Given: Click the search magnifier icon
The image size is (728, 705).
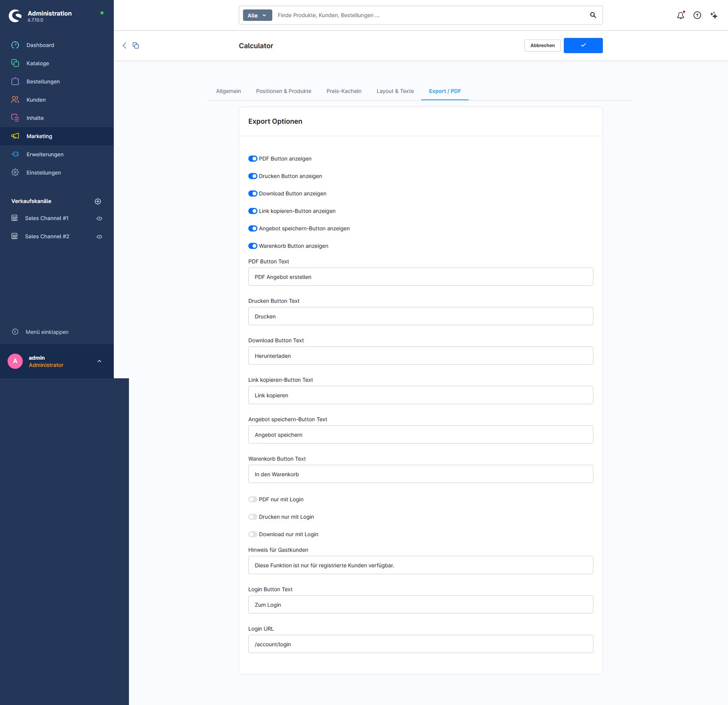Looking at the screenshot, I should (593, 15).
